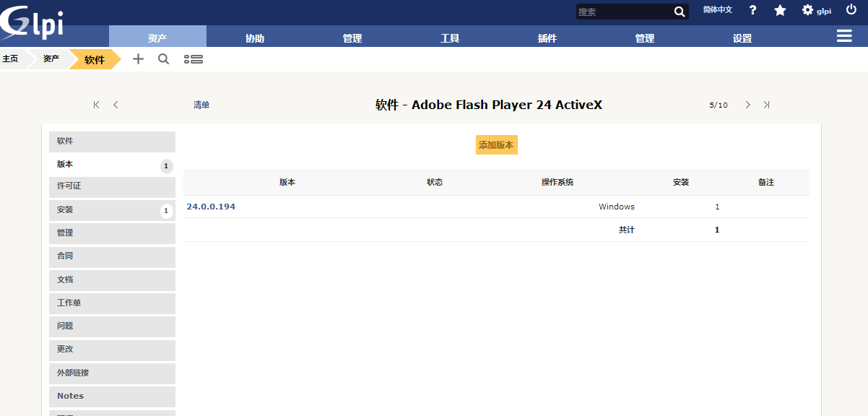The width and height of the screenshot is (868, 416).
Task: Open the help question mark icon
Action: [x=752, y=10]
